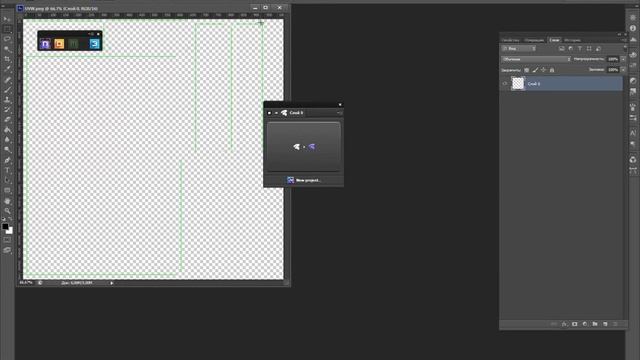Toggle visibility eye of the layer
Viewport: 640px width, 360px height.
[x=505, y=84]
